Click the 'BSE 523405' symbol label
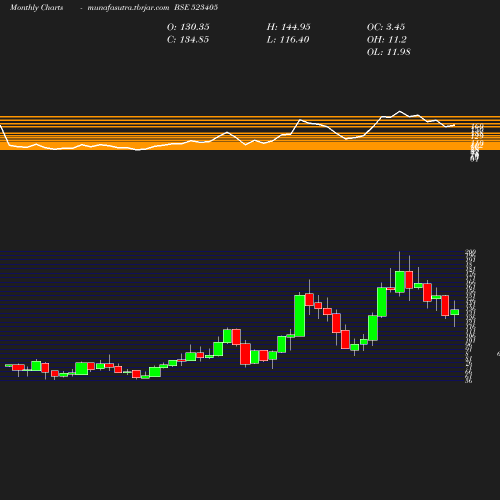500x500 pixels. (196, 7)
